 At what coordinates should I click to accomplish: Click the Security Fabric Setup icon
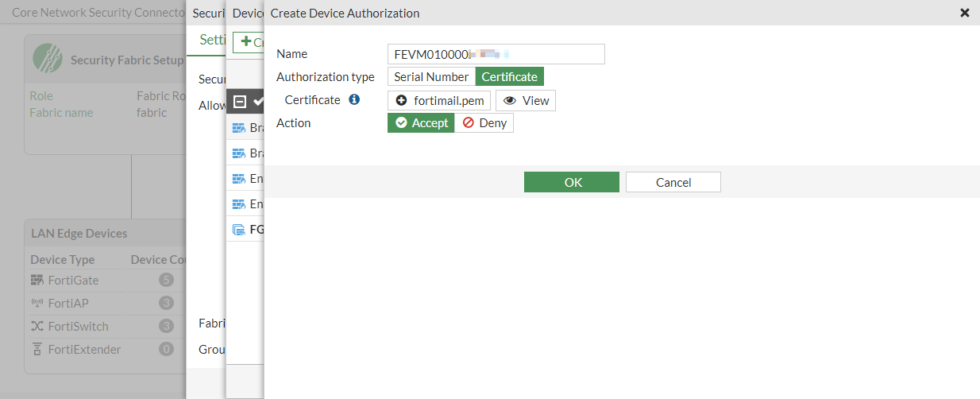[x=48, y=59]
